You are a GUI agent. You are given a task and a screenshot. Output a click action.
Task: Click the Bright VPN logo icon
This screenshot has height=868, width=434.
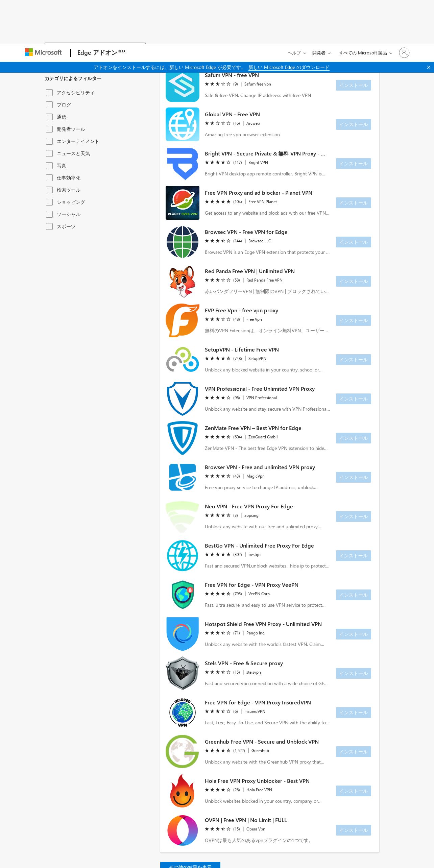pyautogui.click(x=183, y=164)
